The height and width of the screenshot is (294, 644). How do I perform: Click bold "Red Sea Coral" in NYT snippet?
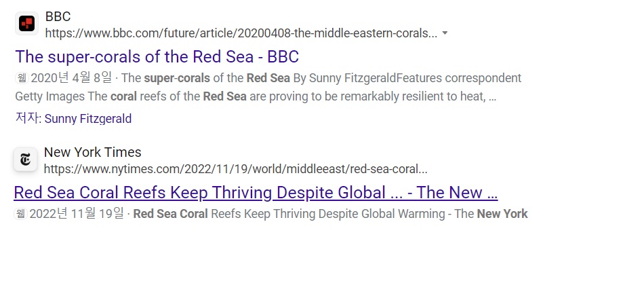coord(171,214)
